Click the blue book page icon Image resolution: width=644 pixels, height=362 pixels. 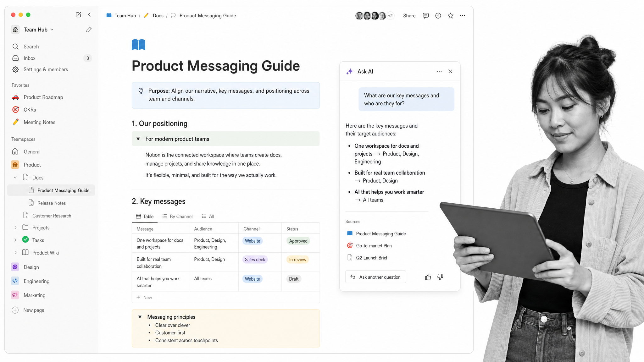(138, 45)
